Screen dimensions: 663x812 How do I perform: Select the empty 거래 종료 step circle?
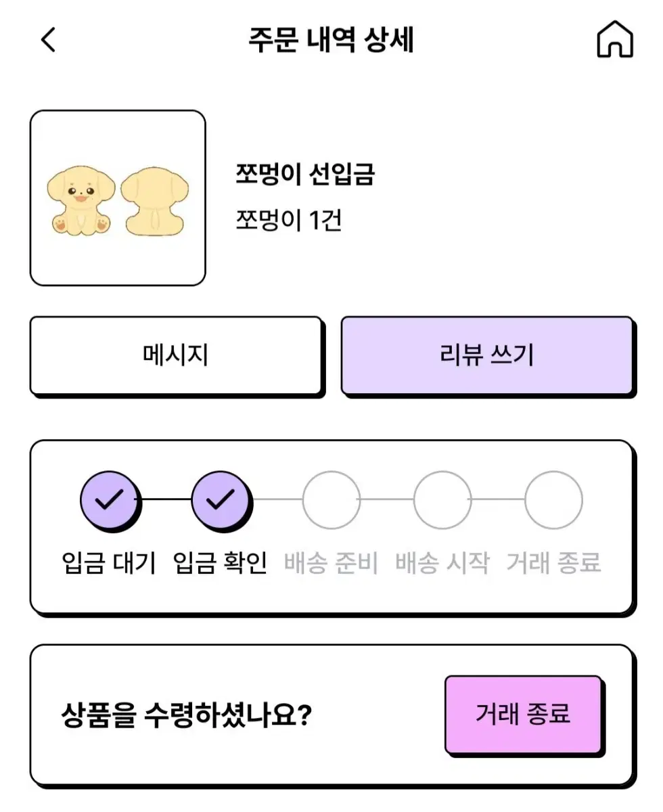coord(553,500)
